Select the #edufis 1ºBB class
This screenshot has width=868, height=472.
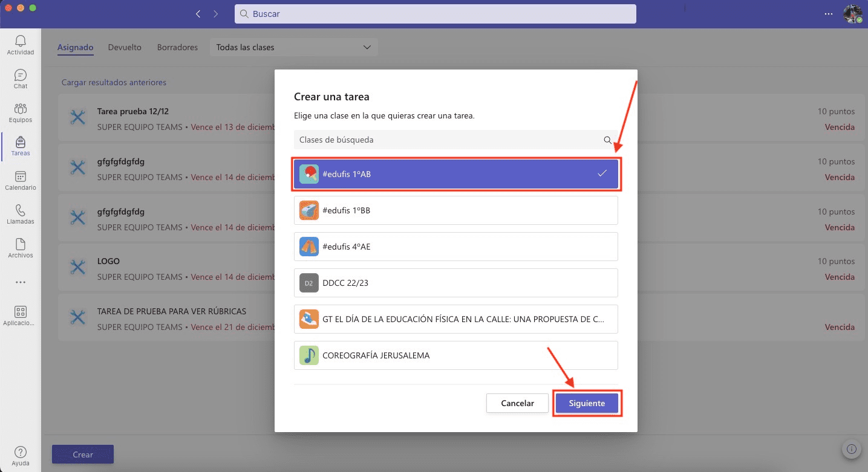coord(455,210)
